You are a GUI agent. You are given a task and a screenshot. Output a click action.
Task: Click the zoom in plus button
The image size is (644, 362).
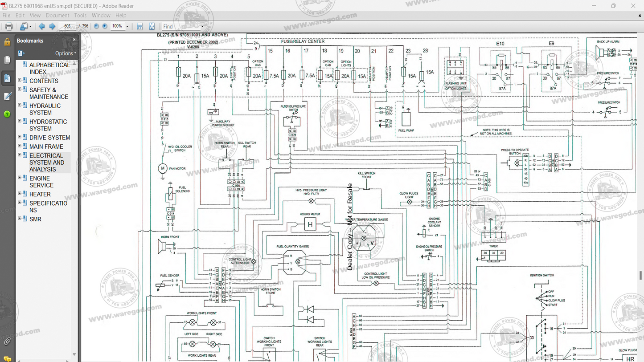105,27
